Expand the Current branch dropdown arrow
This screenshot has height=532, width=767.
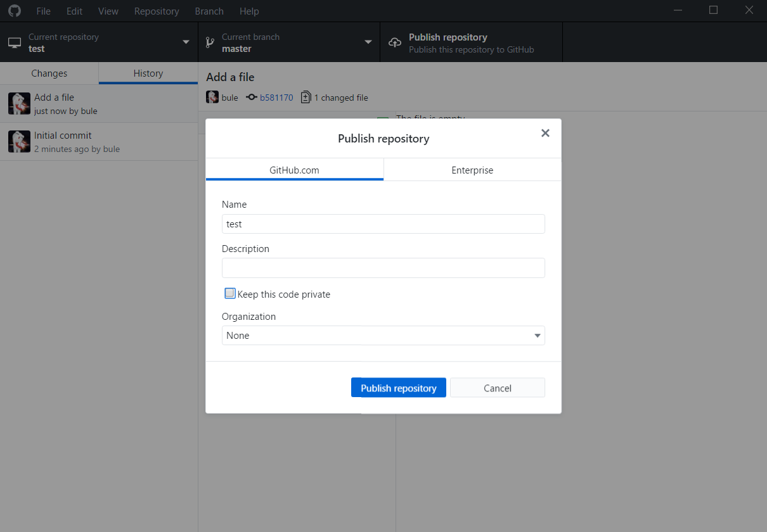pyautogui.click(x=368, y=42)
